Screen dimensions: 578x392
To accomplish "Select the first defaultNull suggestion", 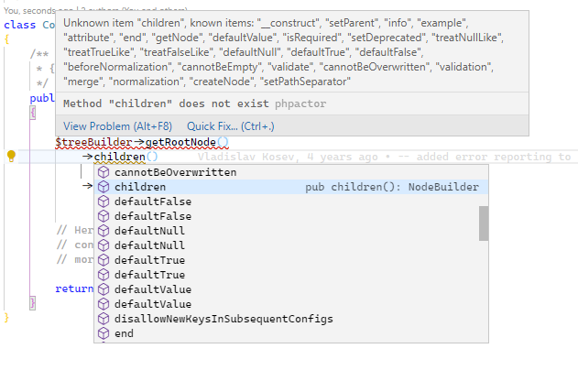I will 291,231.
